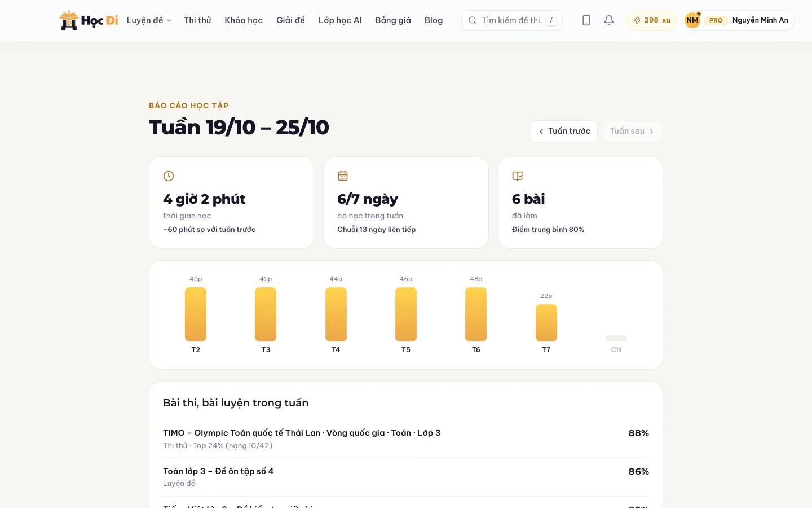Click the "/" shortcut key hint in search
Screen dimensions: 812x508
551,20
